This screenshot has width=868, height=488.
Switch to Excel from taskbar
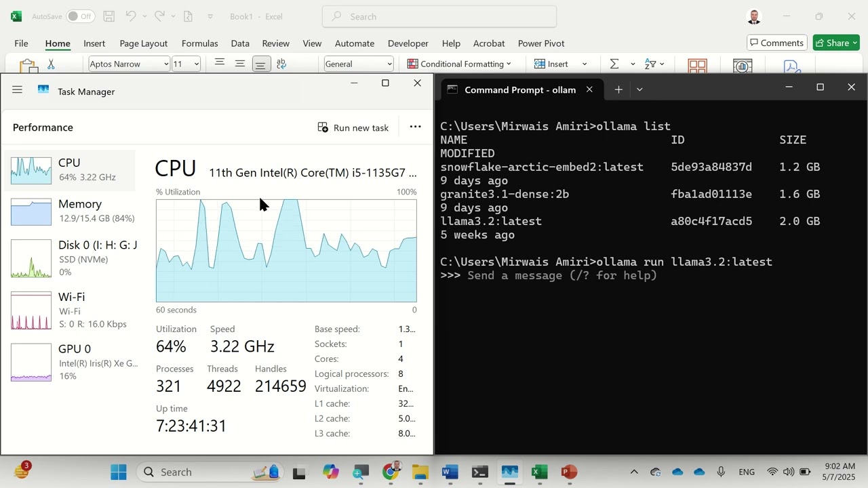(540, 472)
